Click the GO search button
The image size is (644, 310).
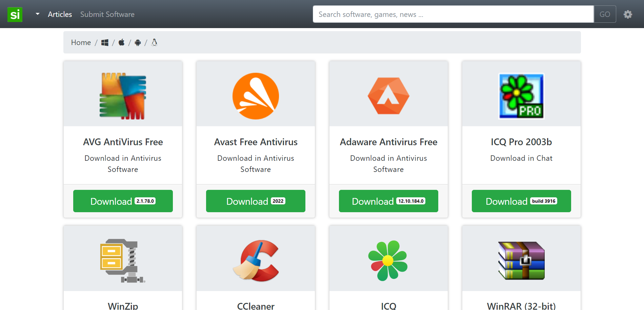point(605,14)
